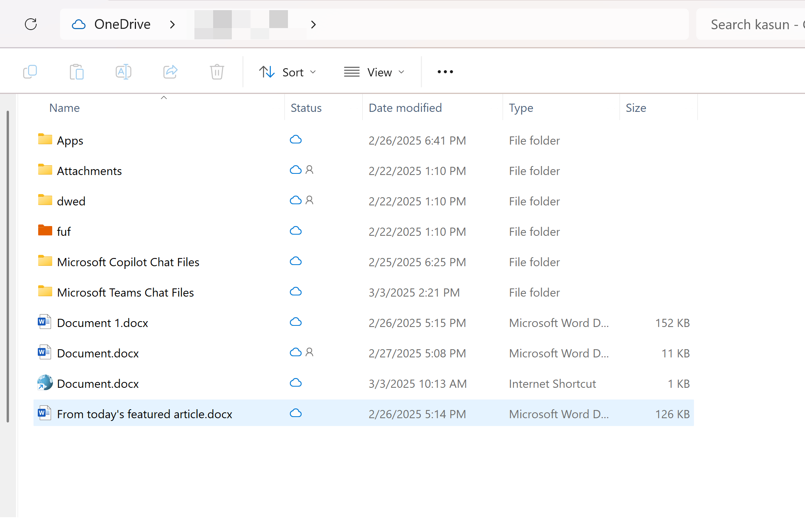Click the Share icon in the toolbar
Screen dimensions: 805x532
click(170, 72)
